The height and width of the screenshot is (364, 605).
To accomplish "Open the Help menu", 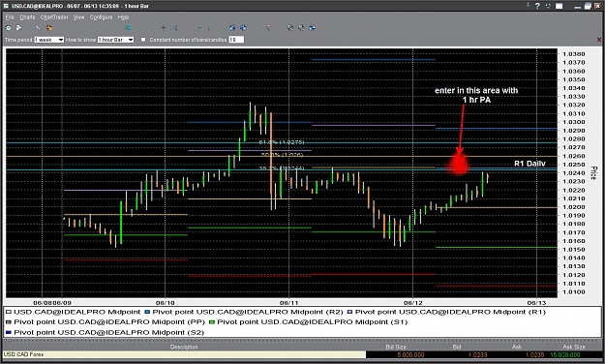I will click(x=123, y=17).
